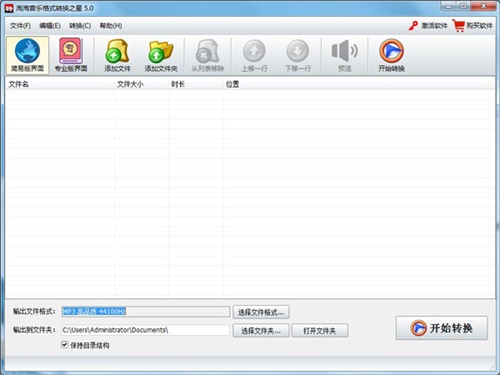
Task: Toggle the 保持目录结构 checkbox
Action: (x=65, y=345)
